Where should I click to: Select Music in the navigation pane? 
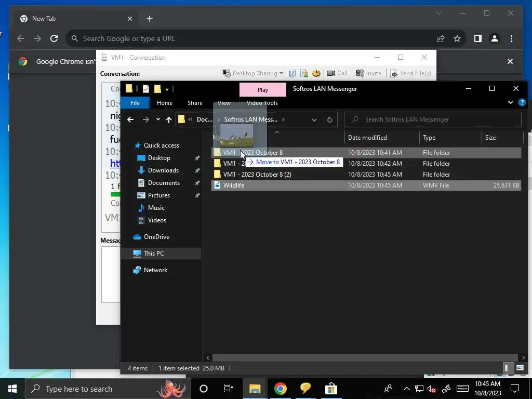pyautogui.click(x=156, y=208)
